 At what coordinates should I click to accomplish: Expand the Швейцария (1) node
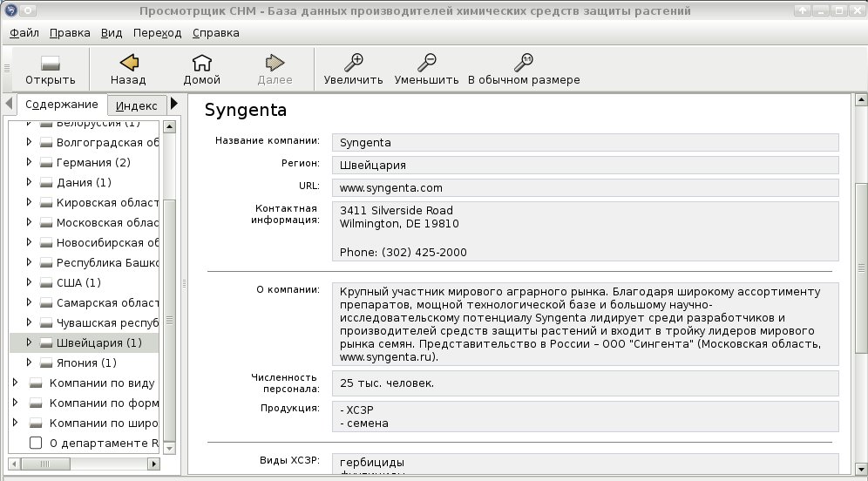[29, 342]
